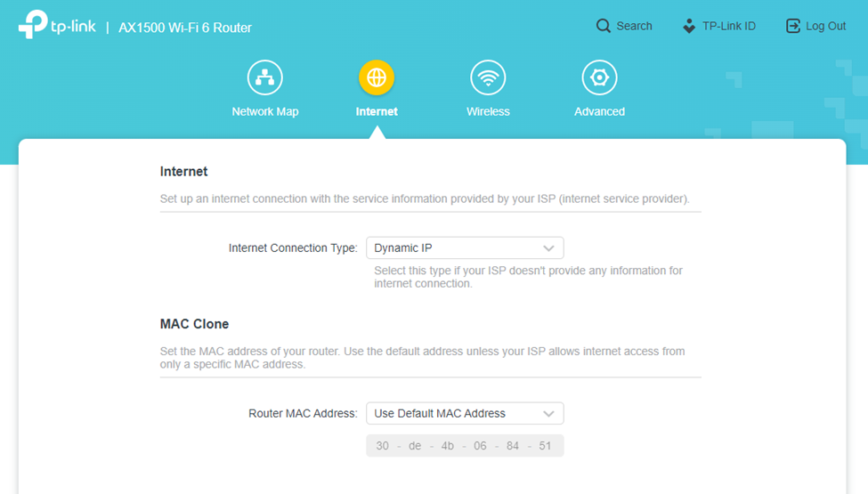Image resolution: width=868 pixels, height=494 pixels.
Task: Click the Log Out text link
Action: 825,26
